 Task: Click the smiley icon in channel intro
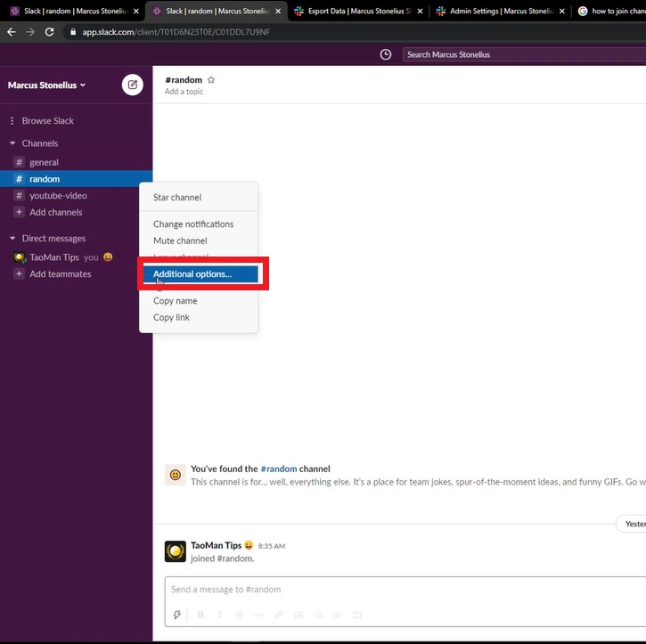(x=176, y=475)
